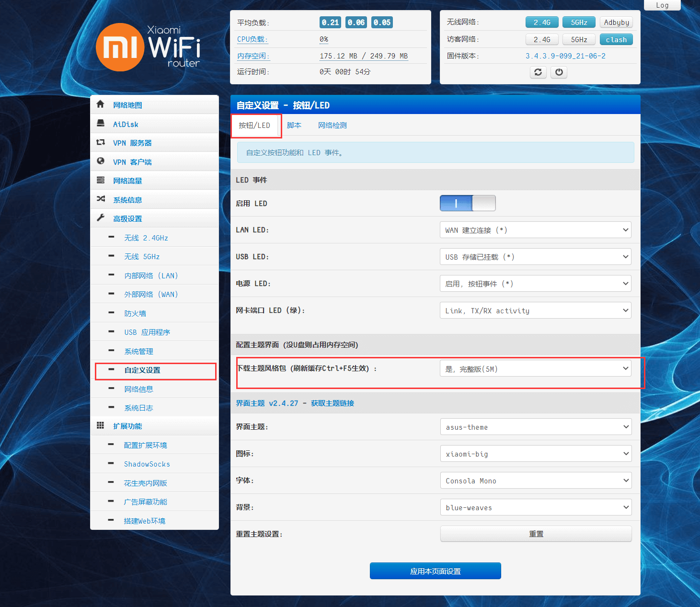Toggle the Adbyby button
Screen dimensions: 700x607
point(616,23)
